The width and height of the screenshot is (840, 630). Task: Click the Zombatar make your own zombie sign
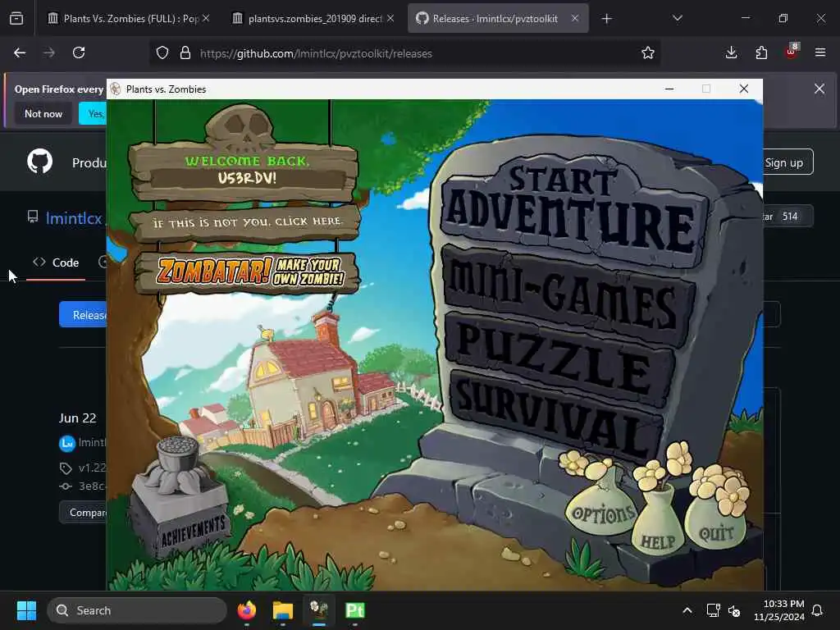[x=246, y=272]
